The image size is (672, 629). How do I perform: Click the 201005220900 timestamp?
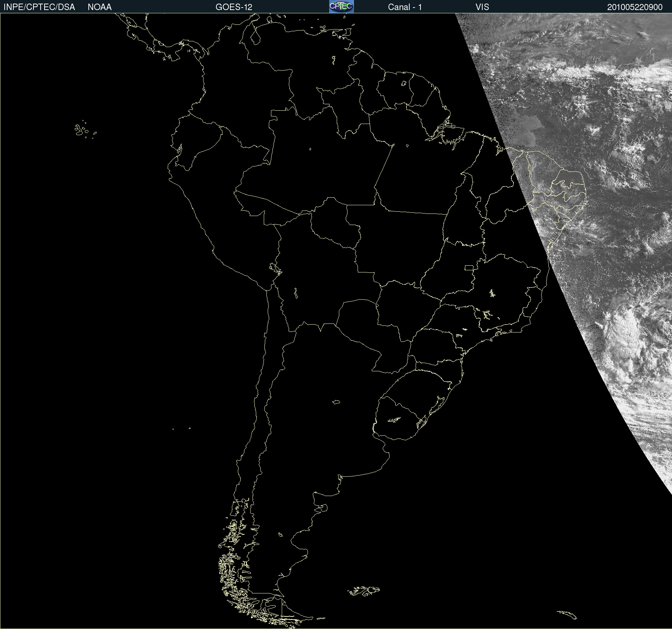[635, 7]
